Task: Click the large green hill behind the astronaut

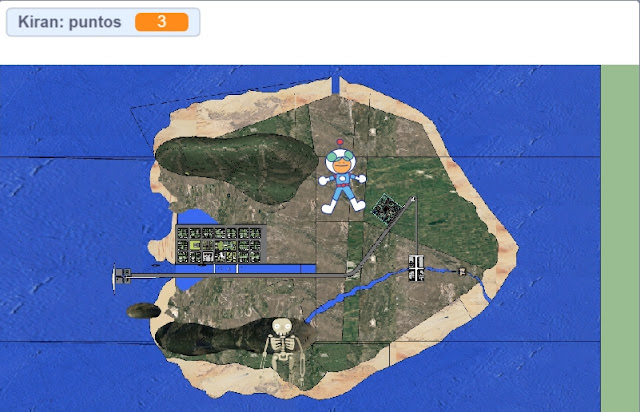Action: (x=236, y=167)
